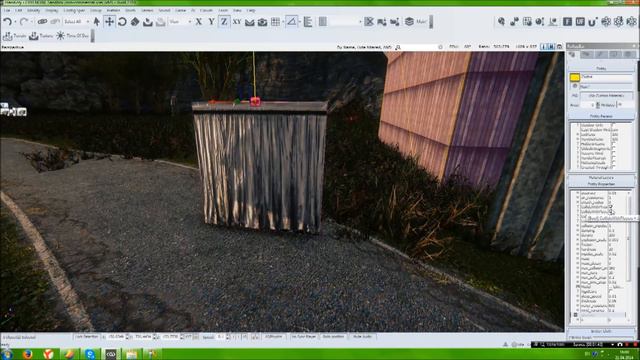Click the yellow entity color swatch
Image resolution: width=640 pixels, height=360 pixels.
575,77
